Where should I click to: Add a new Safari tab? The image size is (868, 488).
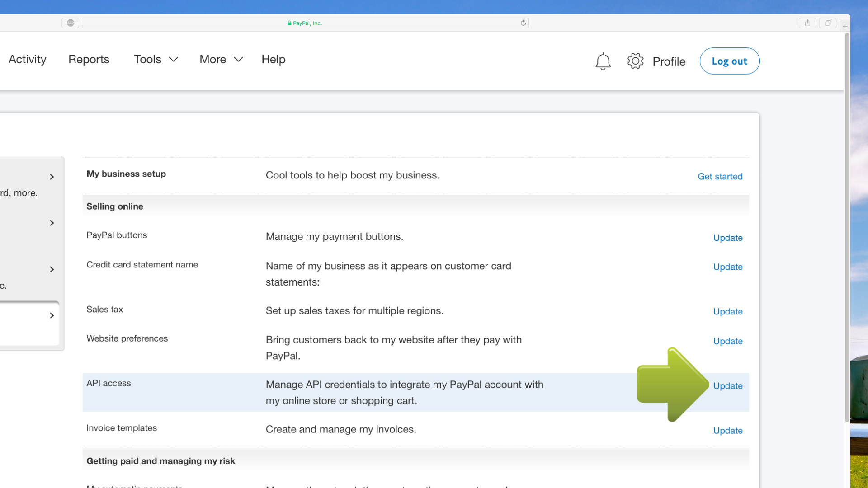coord(845,26)
